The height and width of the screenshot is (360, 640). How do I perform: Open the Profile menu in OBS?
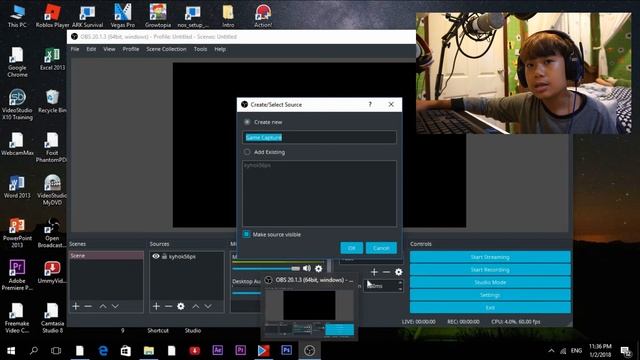131,49
